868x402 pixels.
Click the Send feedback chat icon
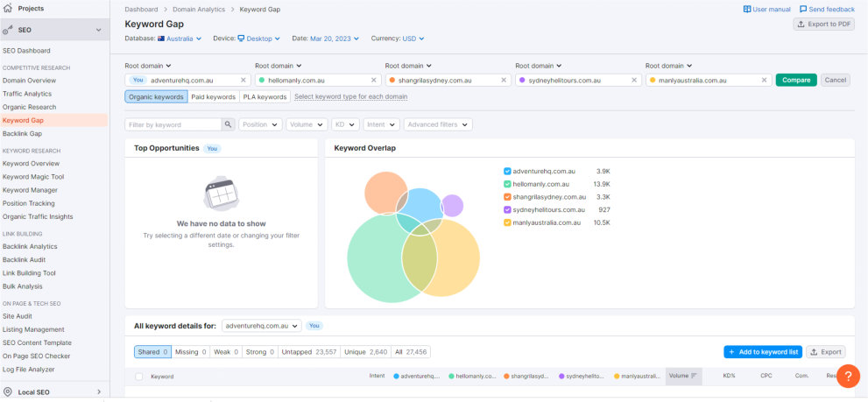[803, 10]
